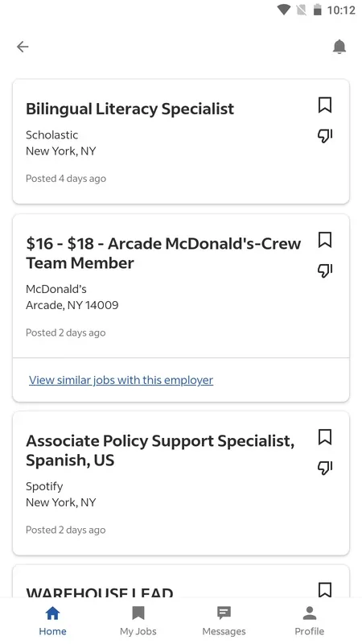362x644 pixels.
Task: Dislike the Bilingual Literacy Specialist job
Action: (325, 135)
